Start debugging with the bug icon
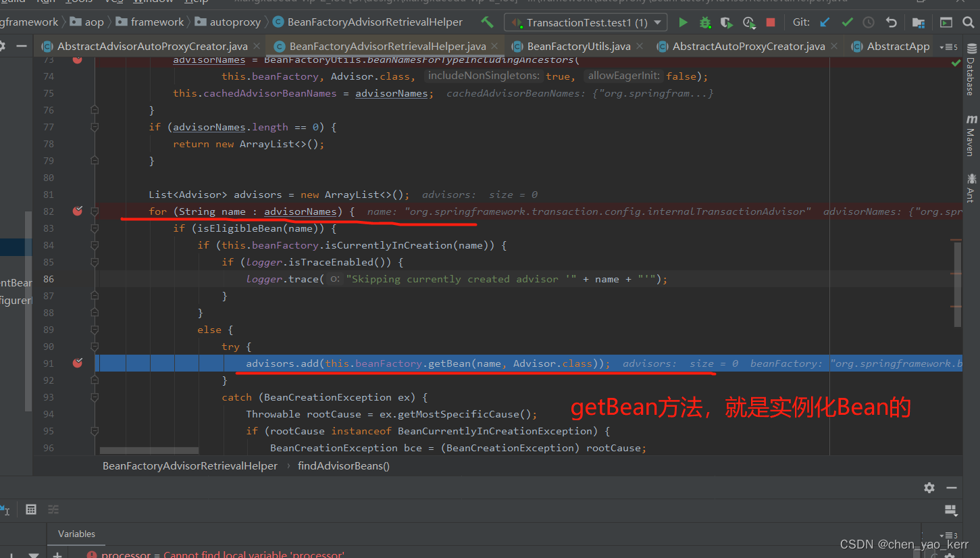 coord(705,22)
